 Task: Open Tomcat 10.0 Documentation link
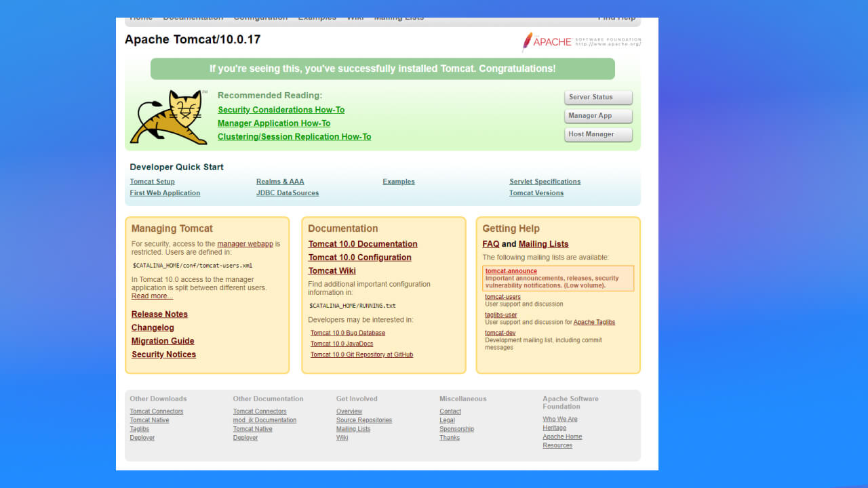pyautogui.click(x=363, y=244)
